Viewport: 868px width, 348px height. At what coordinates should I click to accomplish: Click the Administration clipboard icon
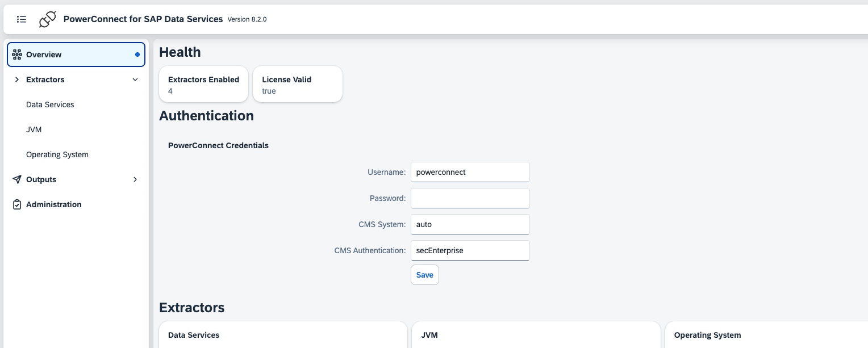pos(17,204)
